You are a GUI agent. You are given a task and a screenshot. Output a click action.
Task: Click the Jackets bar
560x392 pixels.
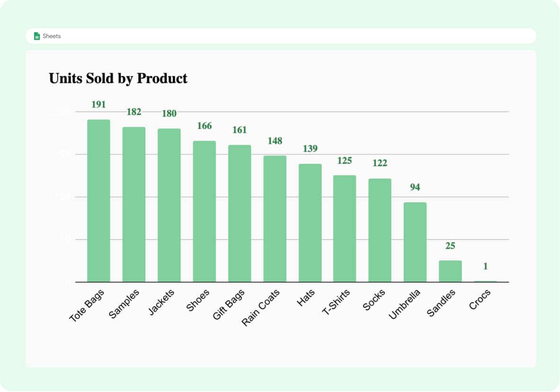pyautogui.click(x=169, y=205)
